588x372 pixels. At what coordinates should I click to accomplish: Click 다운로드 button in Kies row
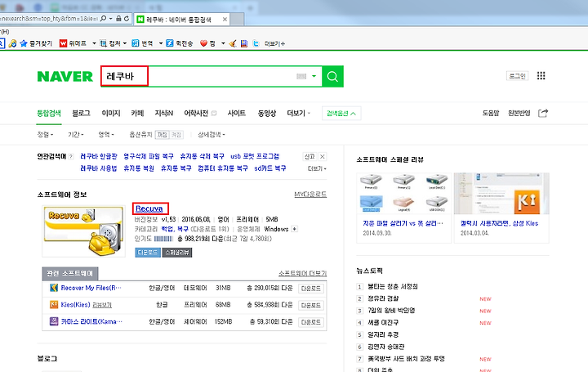click(x=311, y=305)
